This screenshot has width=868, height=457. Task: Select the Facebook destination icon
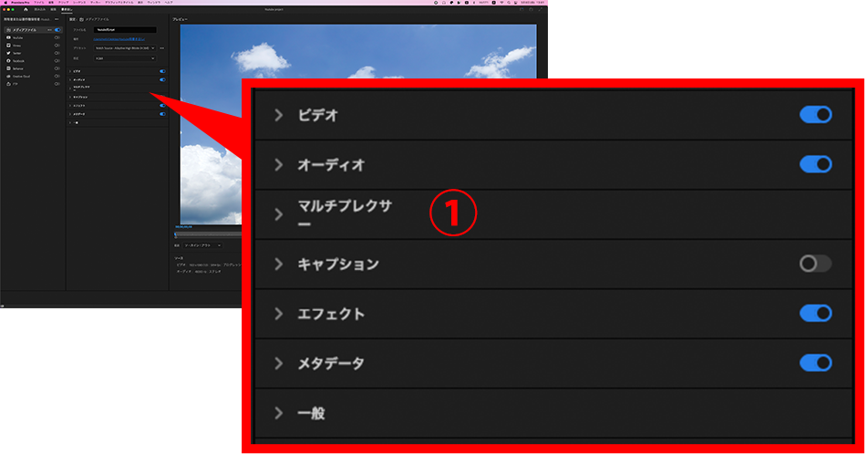click(8, 61)
